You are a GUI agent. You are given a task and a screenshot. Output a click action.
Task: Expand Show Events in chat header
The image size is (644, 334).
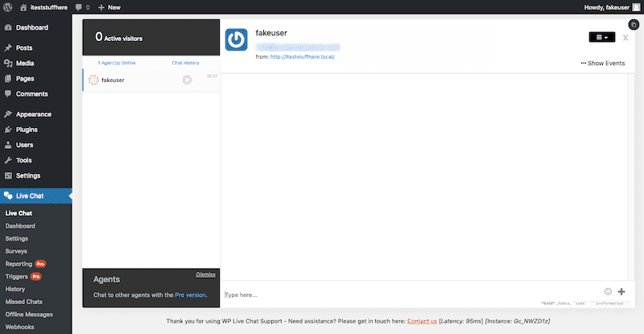coord(602,64)
